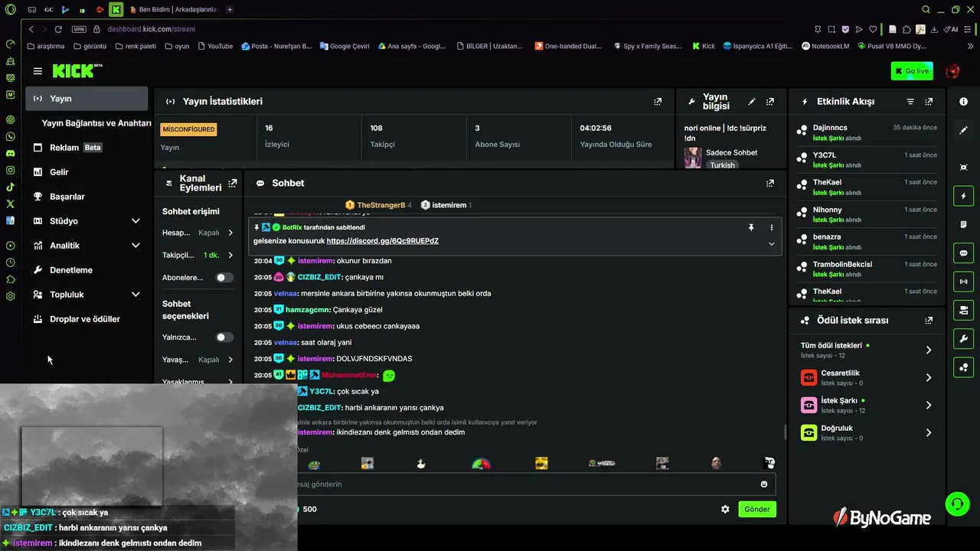Viewport: 980px width, 551px height.
Task: Open the profile avatar menu
Action: pyautogui.click(x=952, y=71)
